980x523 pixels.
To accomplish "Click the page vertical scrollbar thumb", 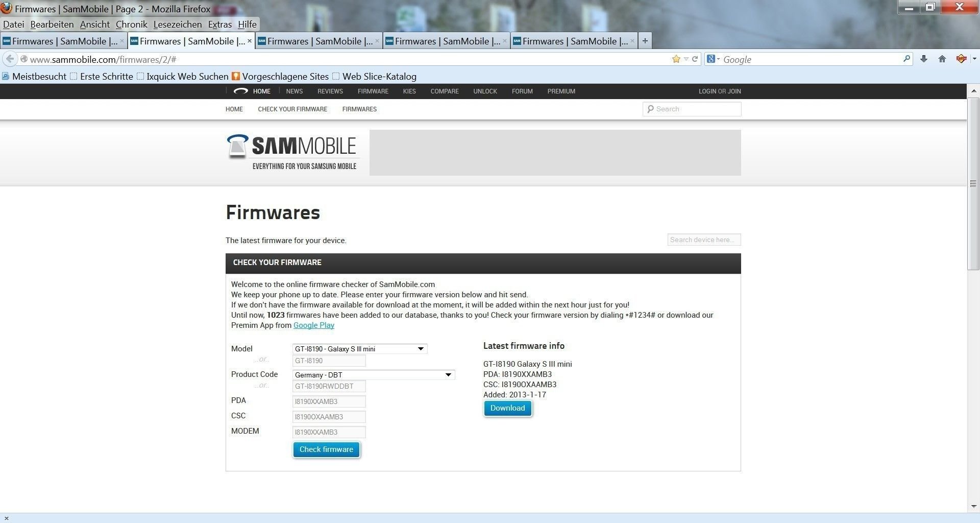I will coord(973,184).
